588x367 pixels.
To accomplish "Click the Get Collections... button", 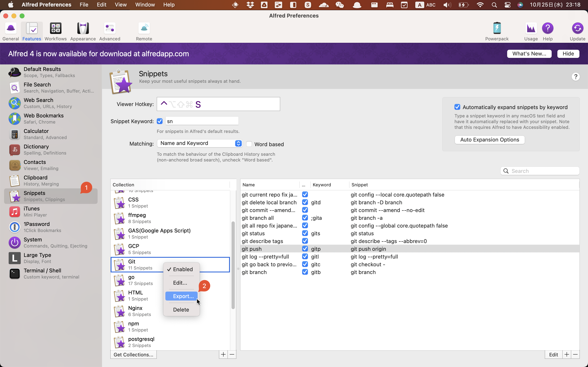I will (x=133, y=355).
